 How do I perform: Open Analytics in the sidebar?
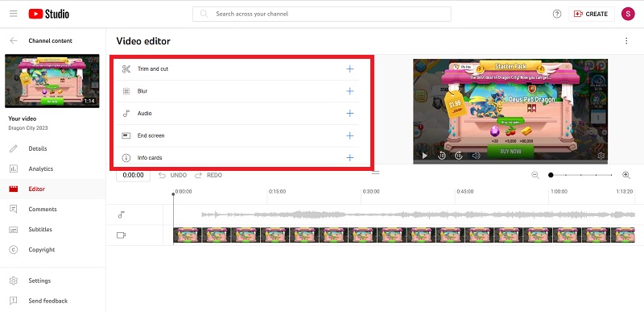(x=52, y=169)
